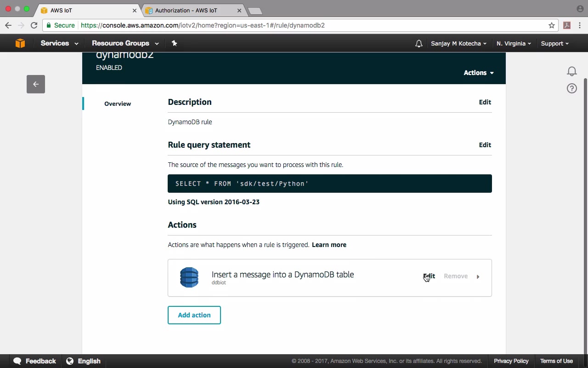
Task: Edit the Rule query statement
Action: pyautogui.click(x=485, y=145)
